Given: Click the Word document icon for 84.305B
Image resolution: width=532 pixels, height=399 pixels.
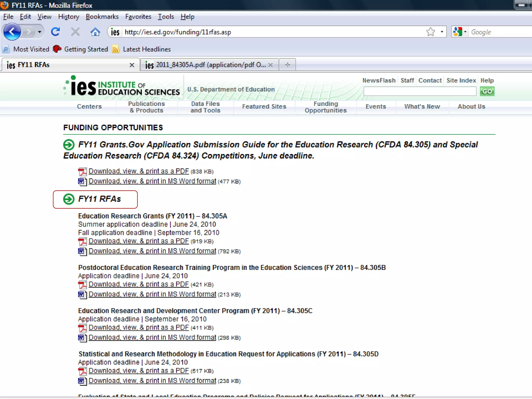Looking at the screenshot, I should (x=82, y=295).
